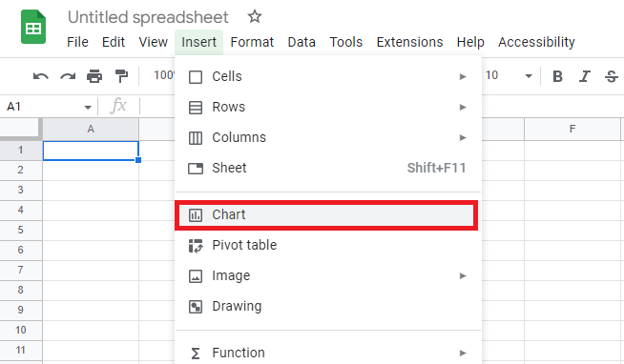
Task: Select column F header
Action: [572, 129]
